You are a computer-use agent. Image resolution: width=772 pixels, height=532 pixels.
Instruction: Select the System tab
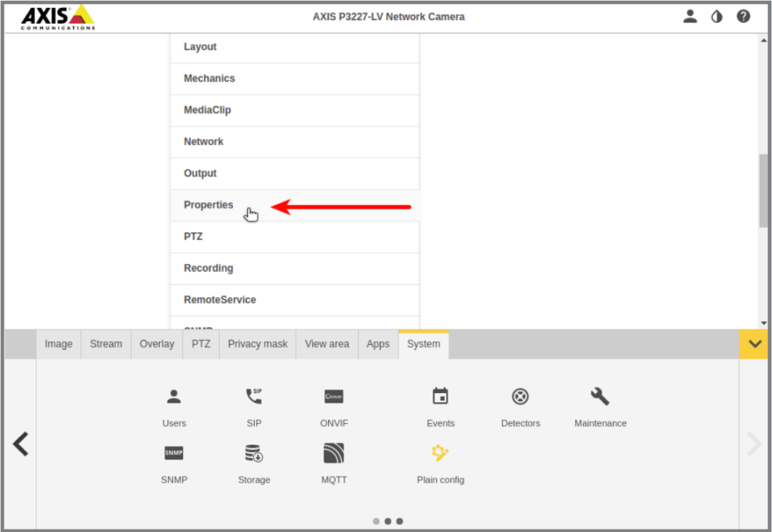click(423, 344)
